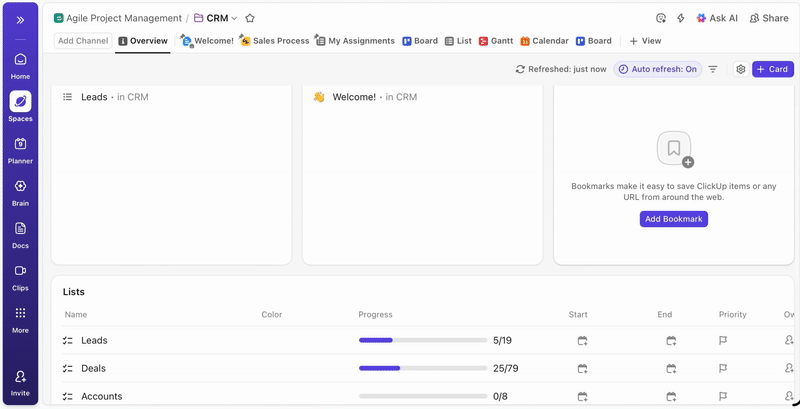The height and width of the screenshot is (409, 800).
Task: Click the filter icon beside Auto refresh
Action: point(713,69)
